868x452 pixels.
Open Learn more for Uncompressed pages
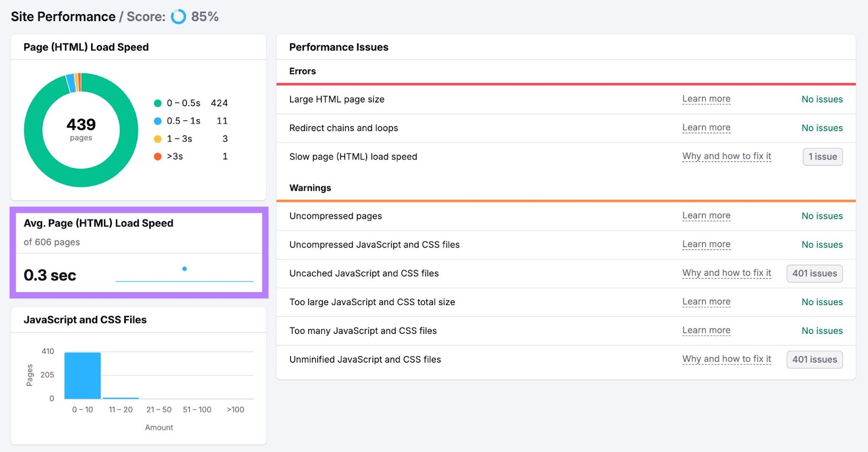tap(706, 216)
